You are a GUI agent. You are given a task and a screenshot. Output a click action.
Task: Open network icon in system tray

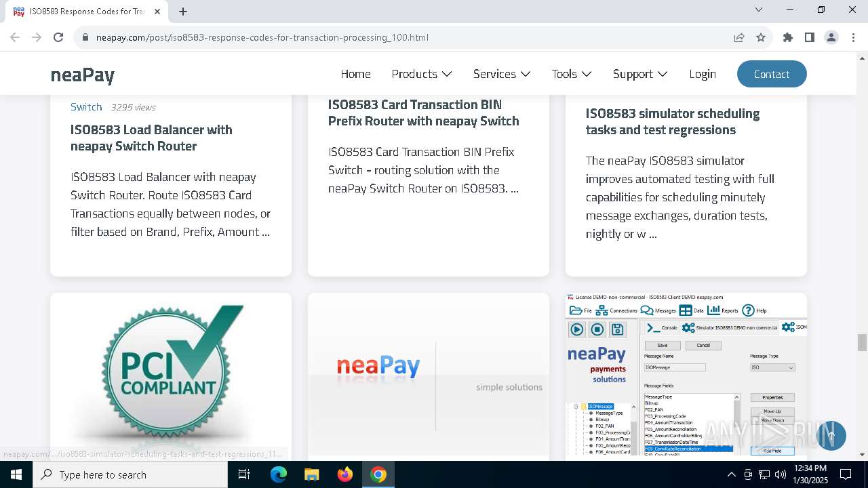pos(764,474)
